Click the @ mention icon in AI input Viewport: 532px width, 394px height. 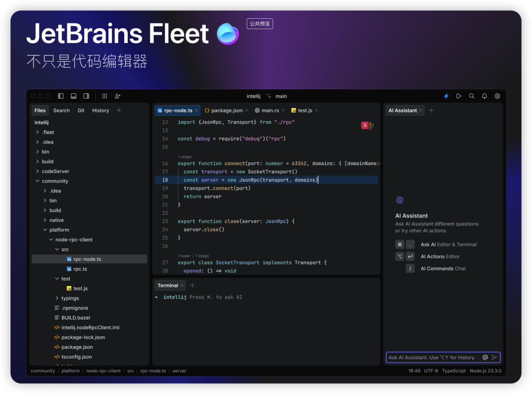(485, 357)
